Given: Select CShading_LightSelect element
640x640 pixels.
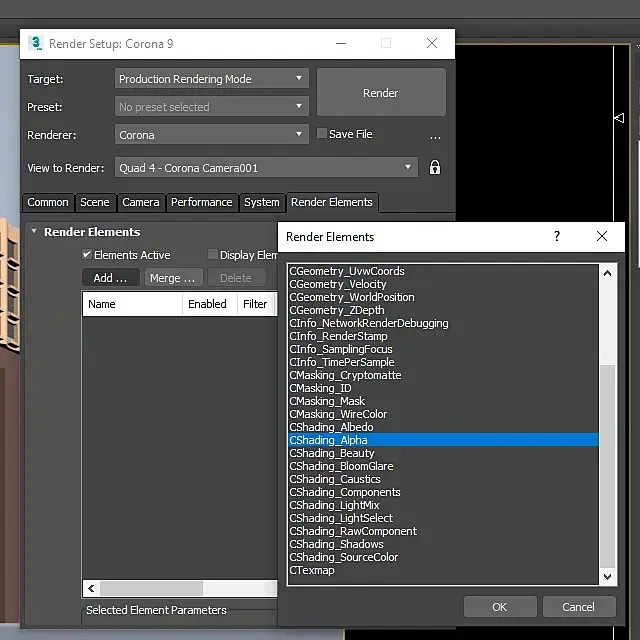Looking at the screenshot, I should pyautogui.click(x=443, y=518).
